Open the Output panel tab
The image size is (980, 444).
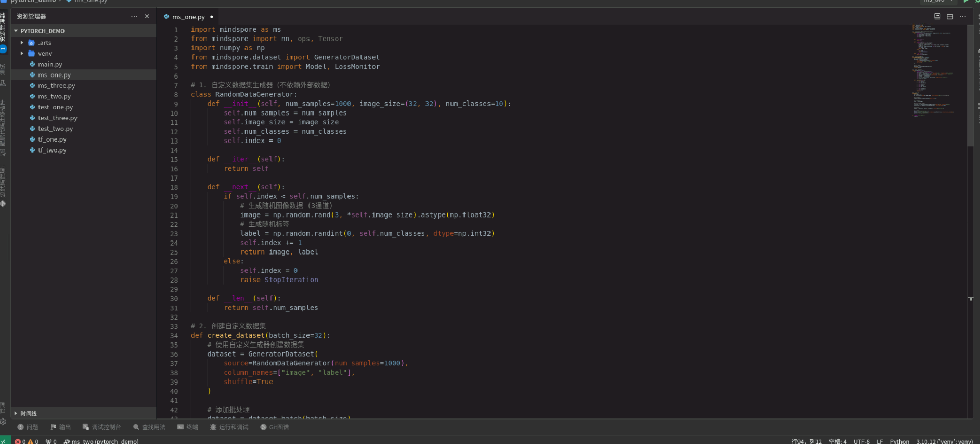click(x=60, y=427)
